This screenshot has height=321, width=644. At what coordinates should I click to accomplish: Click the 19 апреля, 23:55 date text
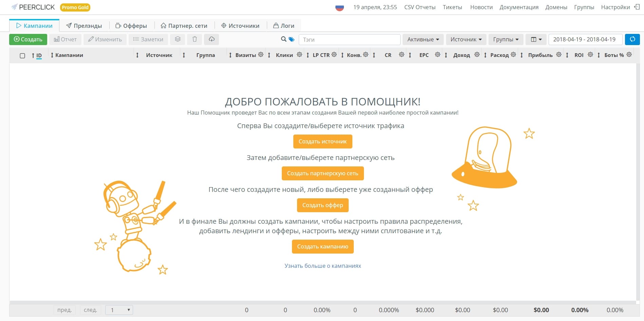click(x=375, y=7)
